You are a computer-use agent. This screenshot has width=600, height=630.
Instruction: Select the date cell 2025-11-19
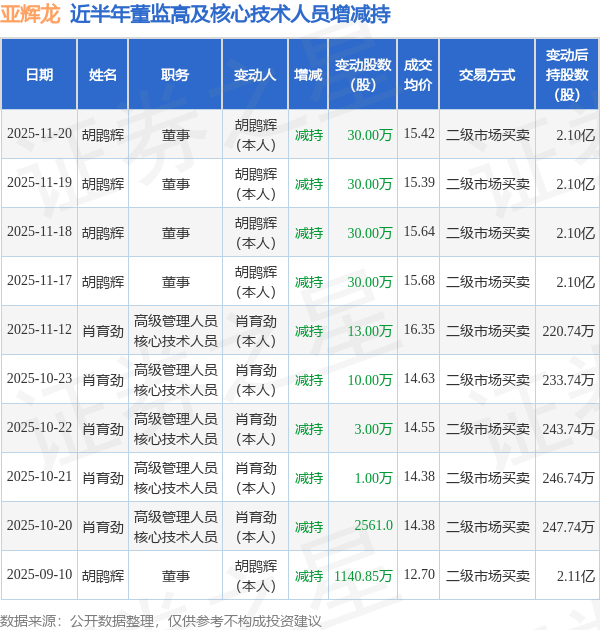click(39, 182)
